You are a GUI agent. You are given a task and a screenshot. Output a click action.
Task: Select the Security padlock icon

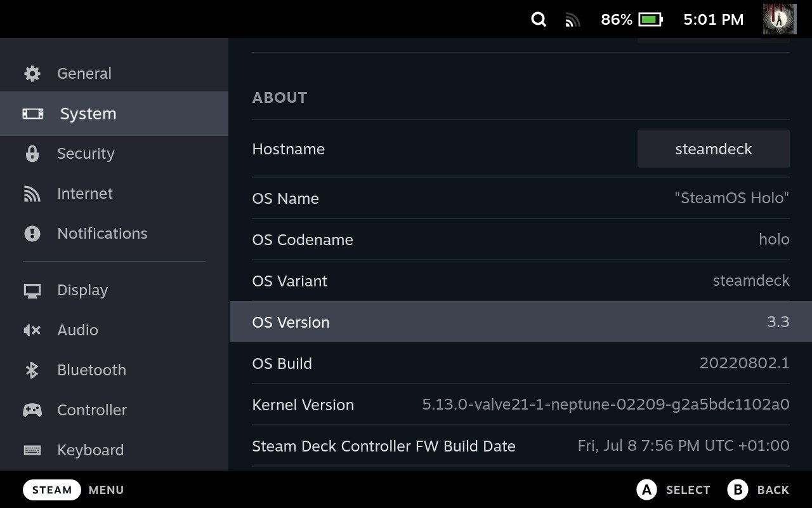[32, 154]
